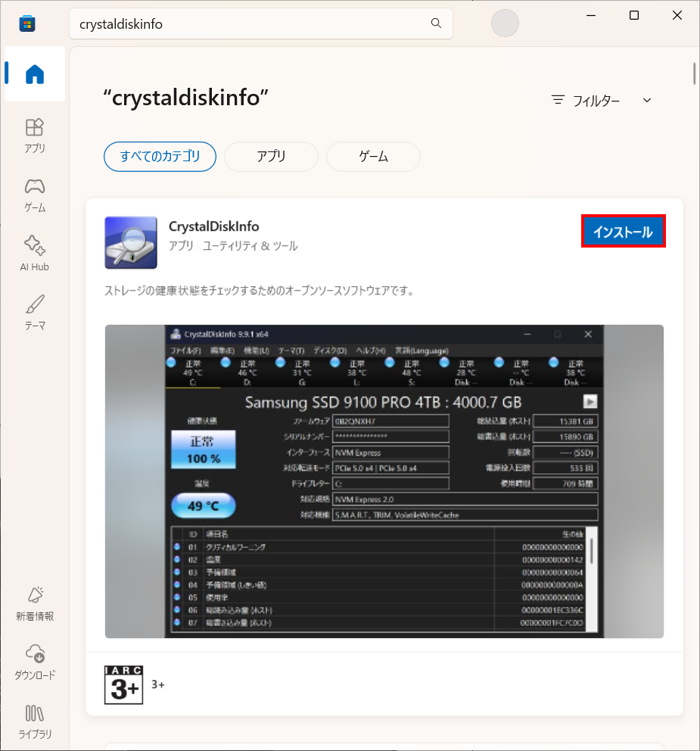Click the search field containing crystaldiskinfo

click(261, 23)
